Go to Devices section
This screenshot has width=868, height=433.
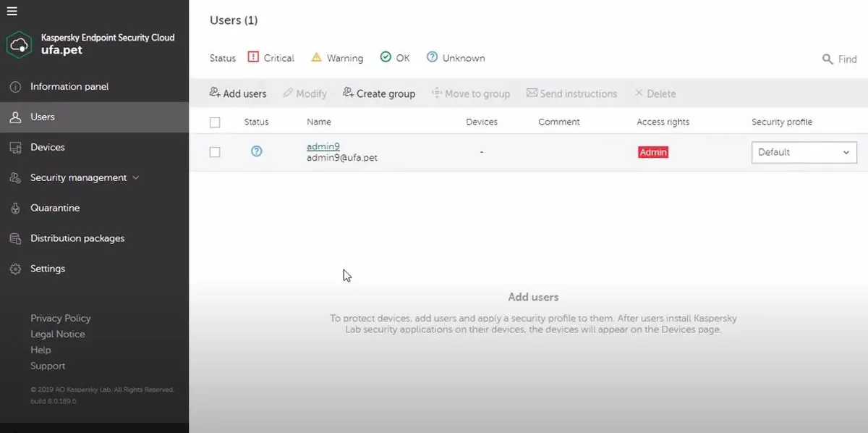tap(48, 148)
